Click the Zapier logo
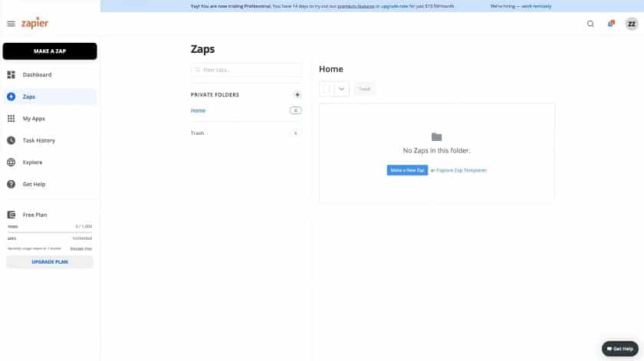 point(35,23)
